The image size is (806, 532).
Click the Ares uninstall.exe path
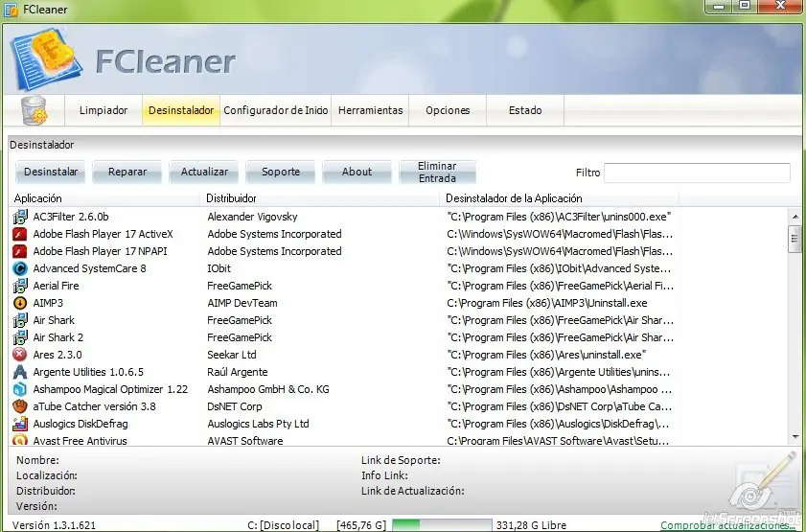(x=546, y=355)
